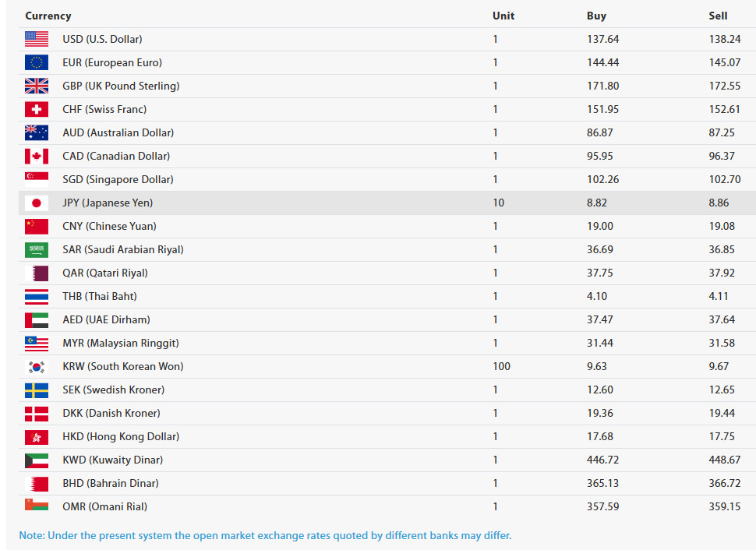Click the Sell column header

(718, 16)
